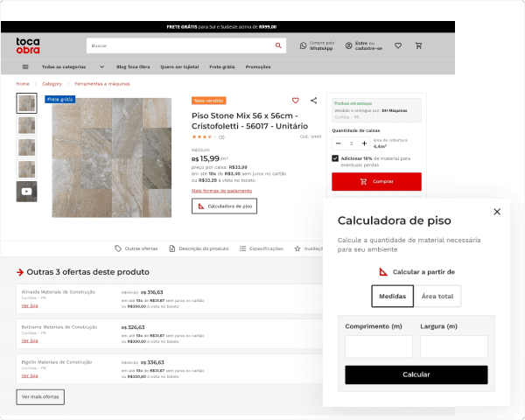Open Frete grátis menu item

(222, 67)
